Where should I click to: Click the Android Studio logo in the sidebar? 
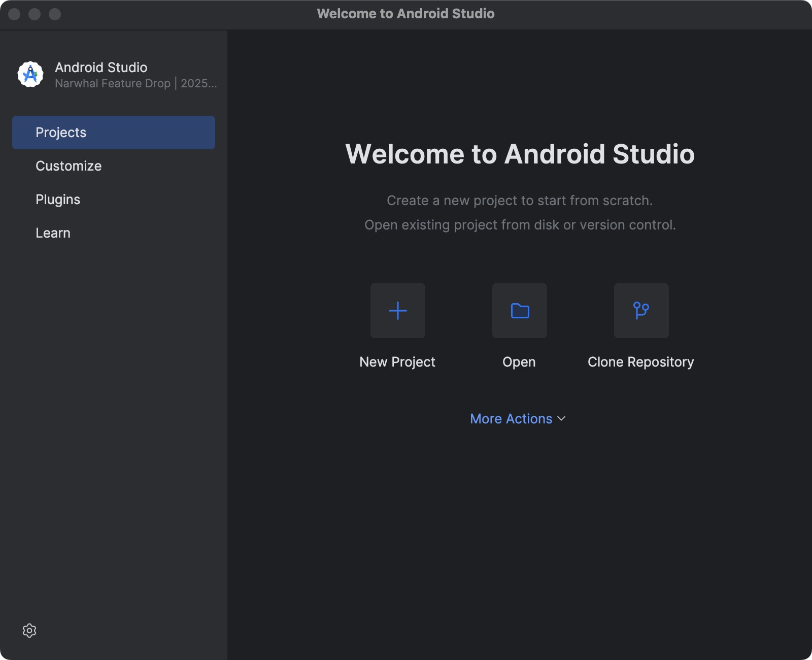[x=30, y=75]
